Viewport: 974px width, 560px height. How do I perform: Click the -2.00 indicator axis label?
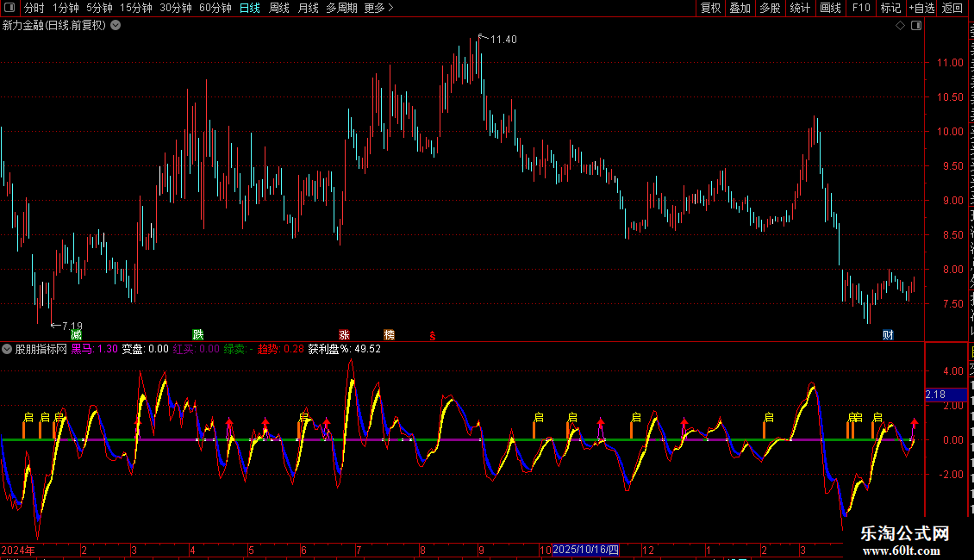[x=951, y=475]
